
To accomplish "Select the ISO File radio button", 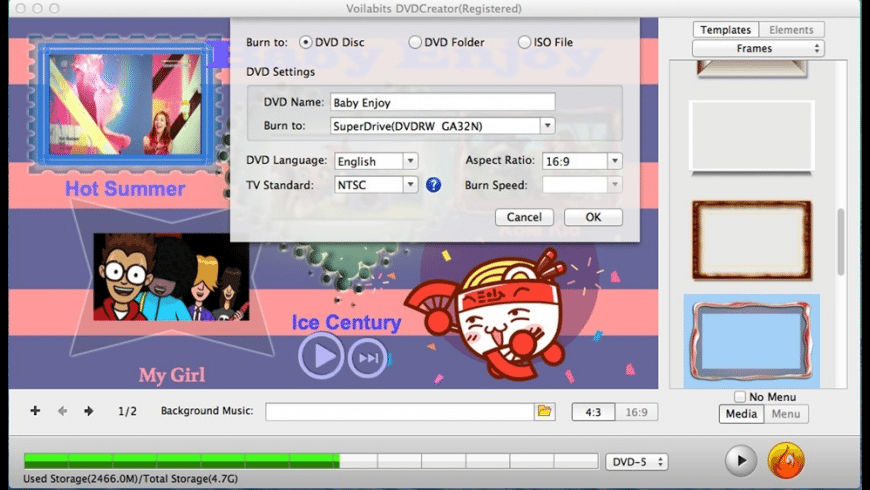I will pos(524,42).
